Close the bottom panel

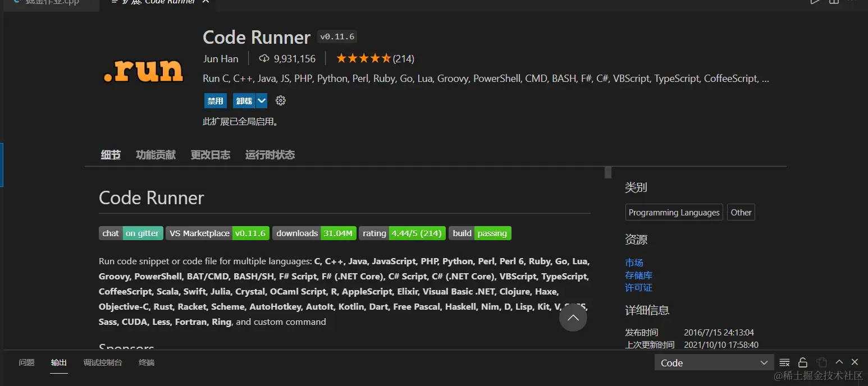pos(855,362)
